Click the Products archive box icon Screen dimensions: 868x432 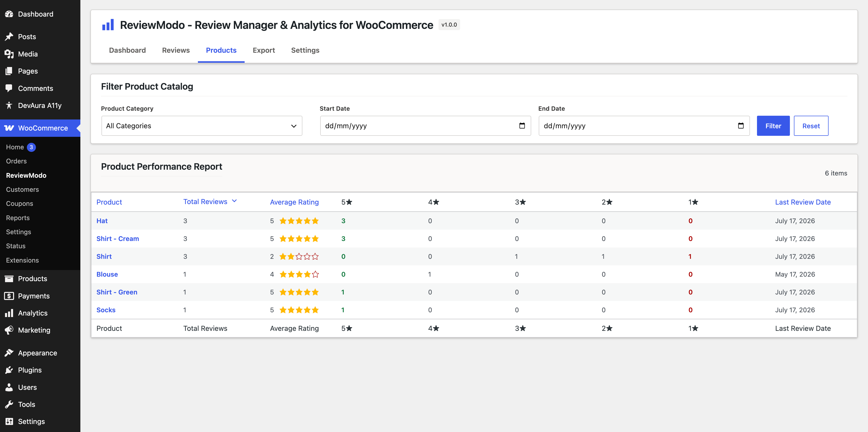click(9, 279)
